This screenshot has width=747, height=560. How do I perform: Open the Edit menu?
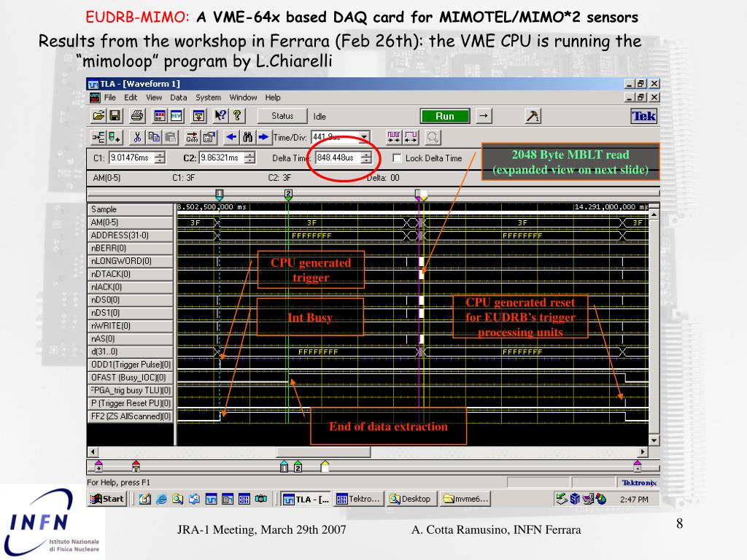point(131,97)
